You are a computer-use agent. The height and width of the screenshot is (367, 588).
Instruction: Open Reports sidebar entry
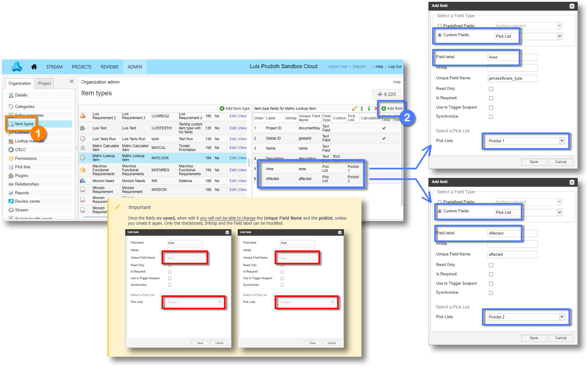point(39,193)
